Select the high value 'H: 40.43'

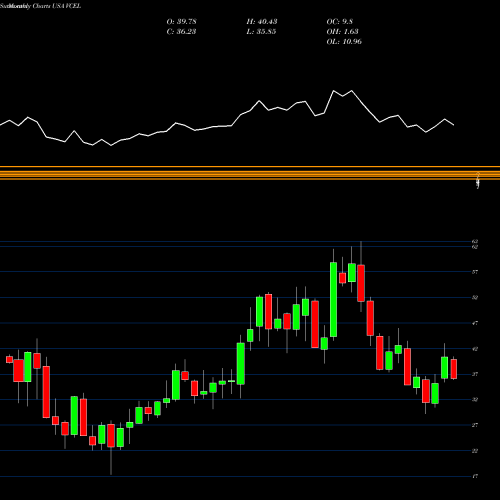[x=262, y=22]
